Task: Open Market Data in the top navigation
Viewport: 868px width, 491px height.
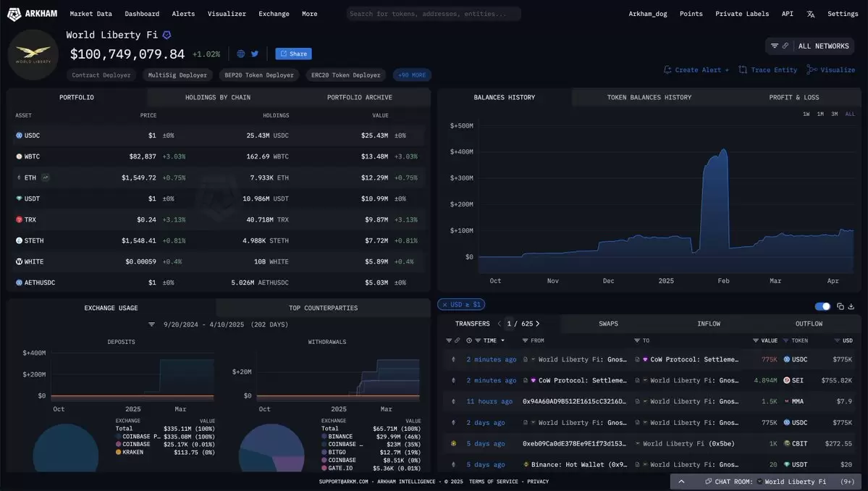Action: tap(90, 14)
